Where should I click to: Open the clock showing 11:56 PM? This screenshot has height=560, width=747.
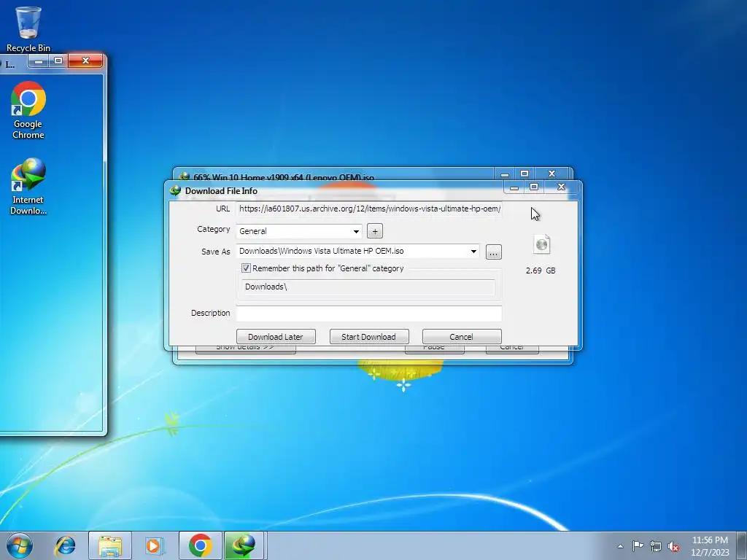click(x=710, y=545)
